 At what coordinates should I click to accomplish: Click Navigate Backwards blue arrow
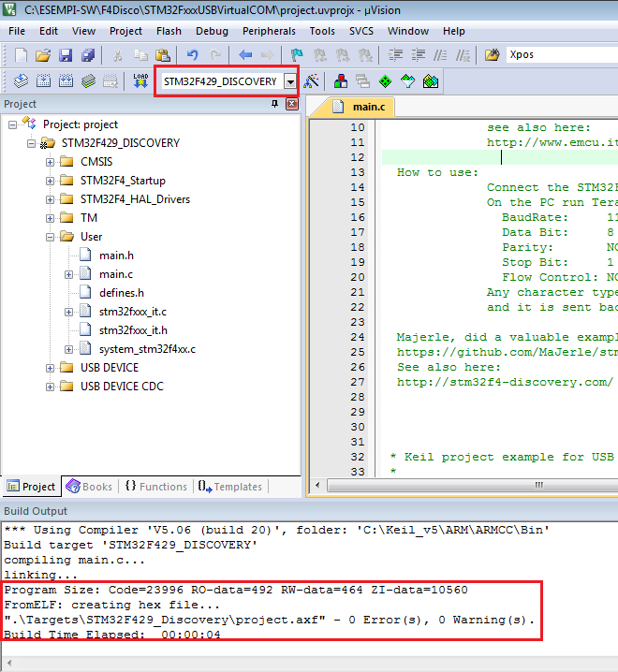[245, 55]
